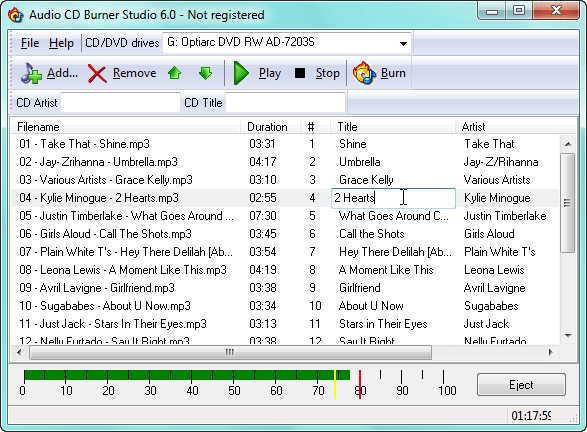Click the 'Call the Shots' title cell
This screenshot has height=432, width=587.
click(x=372, y=234)
